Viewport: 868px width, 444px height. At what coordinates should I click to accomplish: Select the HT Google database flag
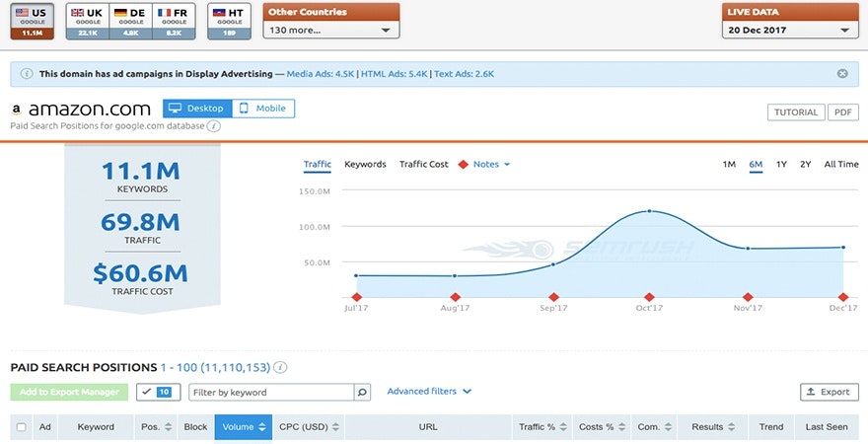[229, 20]
